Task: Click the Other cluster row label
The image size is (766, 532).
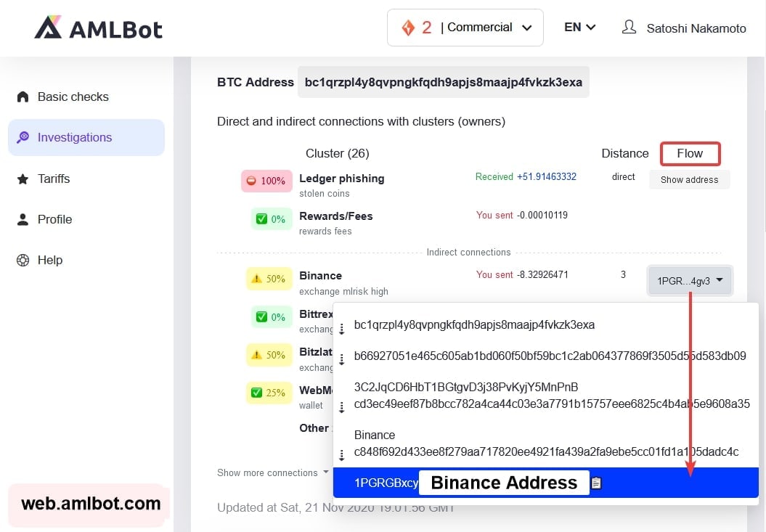Action: 314,428
